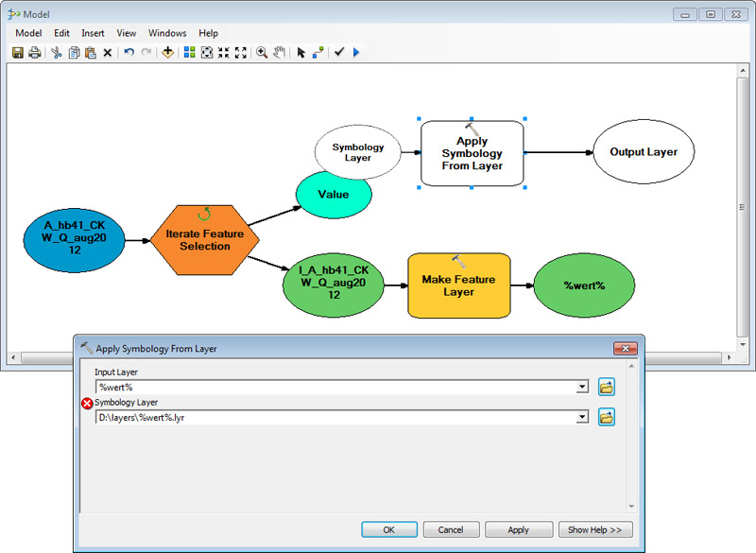Click the Validate model checkmark

(x=339, y=53)
